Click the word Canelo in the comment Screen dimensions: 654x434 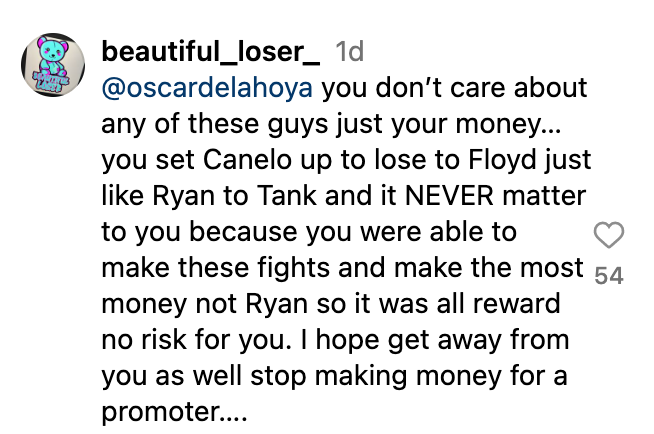pyautogui.click(x=247, y=160)
